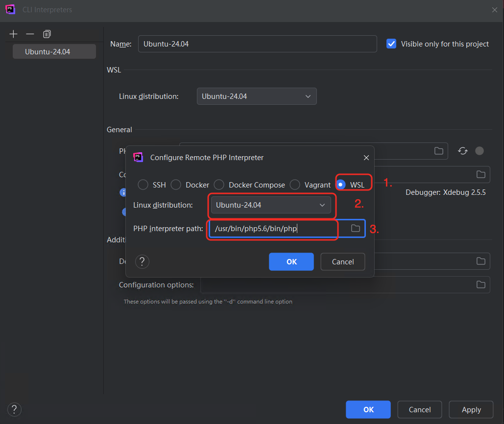Select Ubuntu-24.04 in interpreter list

pyautogui.click(x=54, y=51)
